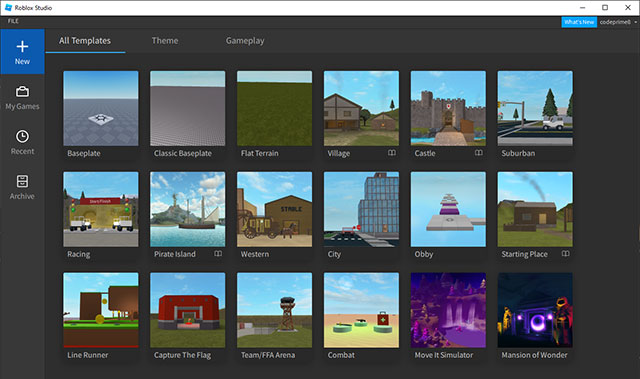Select the Castle template thumbnail
The image size is (640, 379).
click(x=448, y=108)
